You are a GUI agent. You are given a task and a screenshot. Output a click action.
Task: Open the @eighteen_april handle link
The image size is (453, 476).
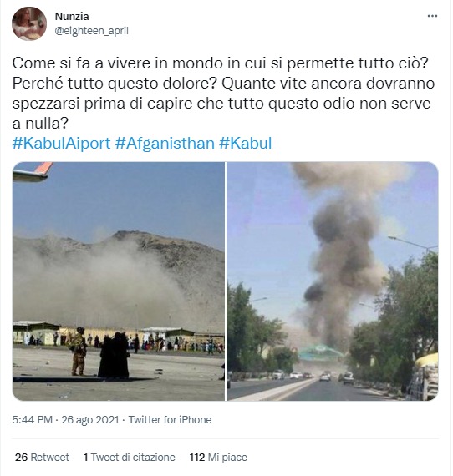pyautogui.click(x=91, y=31)
